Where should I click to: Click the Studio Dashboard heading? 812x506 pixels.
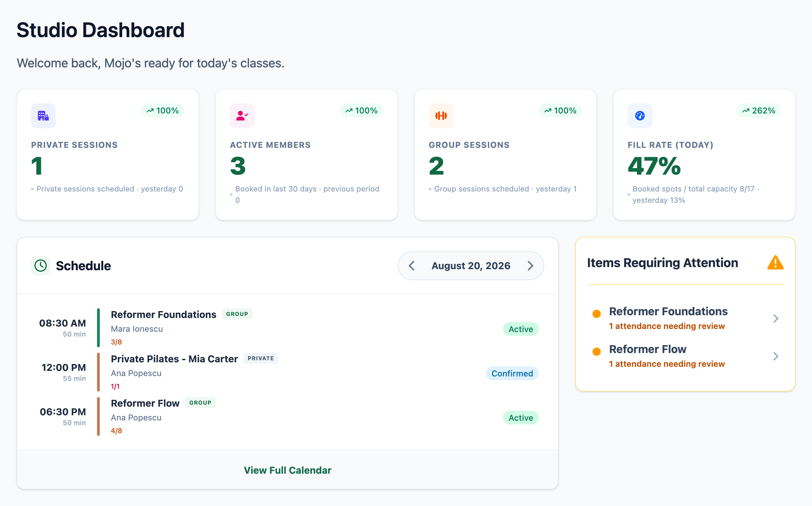click(x=100, y=30)
